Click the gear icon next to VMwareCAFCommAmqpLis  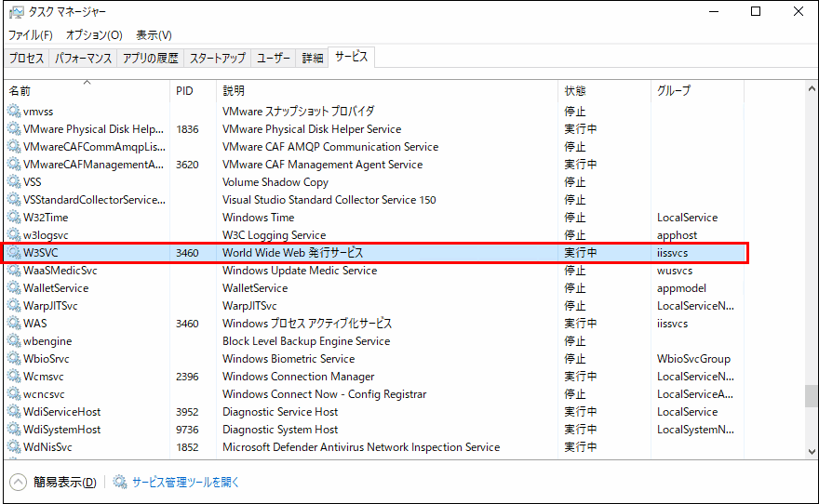14,147
